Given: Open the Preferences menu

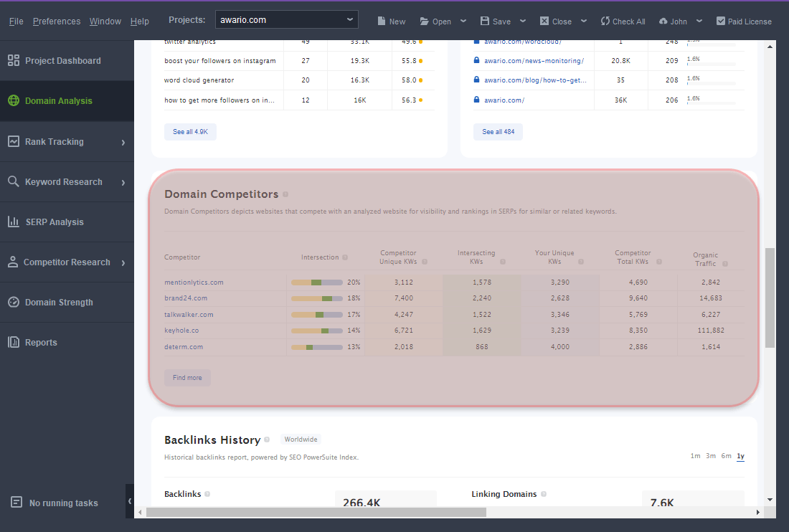Looking at the screenshot, I should tap(57, 21).
